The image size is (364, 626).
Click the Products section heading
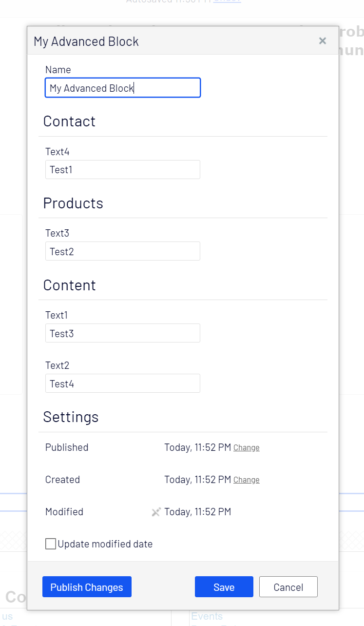pyautogui.click(x=73, y=203)
